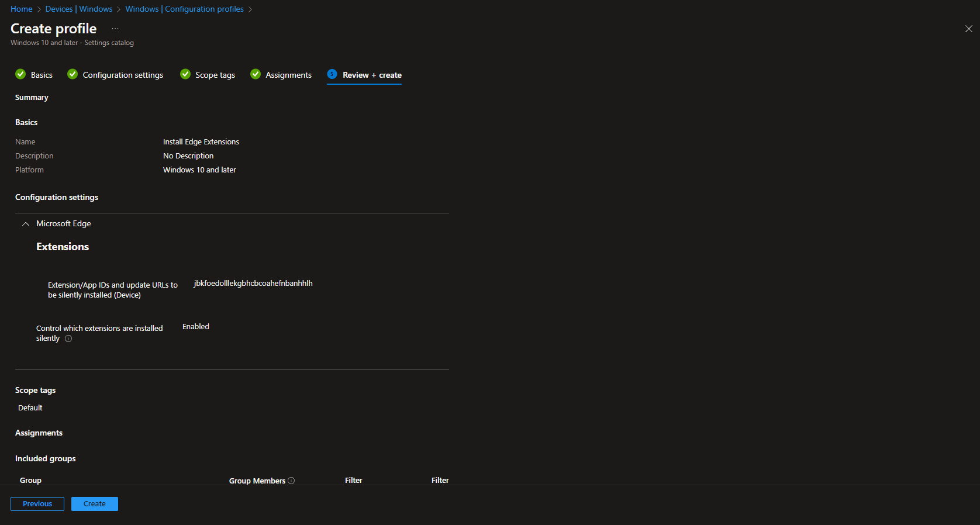This screenshot has width=980, height=525.
Task: Click the green checkmark beside Assignments
Action: 256,74
